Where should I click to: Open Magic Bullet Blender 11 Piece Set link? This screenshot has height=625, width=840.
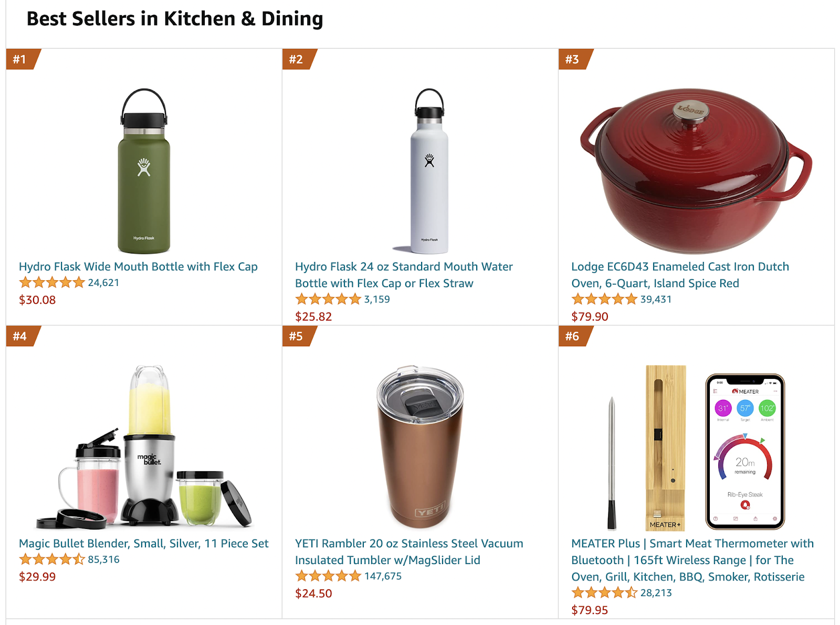[143, 544]
